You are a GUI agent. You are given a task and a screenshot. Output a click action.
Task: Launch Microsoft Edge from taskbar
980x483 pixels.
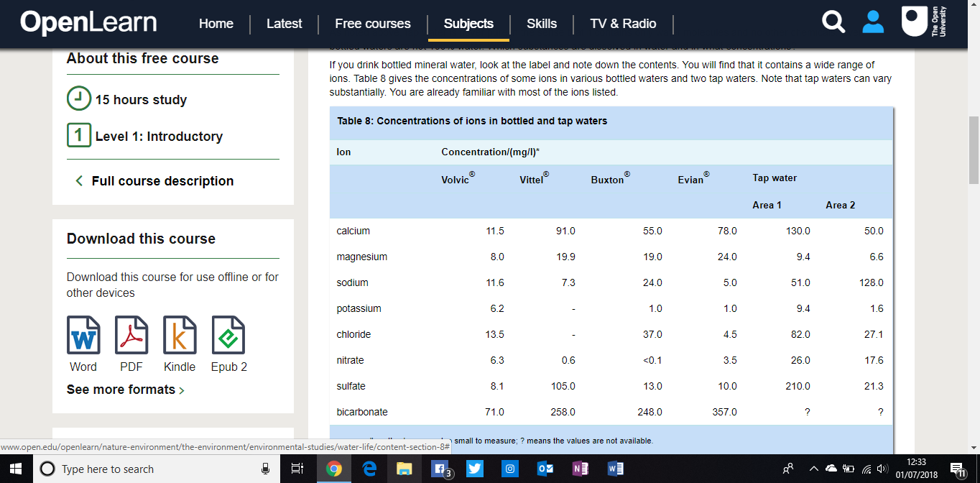pos(371,469)
